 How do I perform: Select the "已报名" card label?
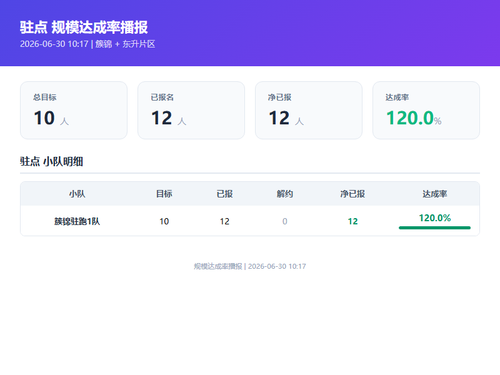point(162,97)
